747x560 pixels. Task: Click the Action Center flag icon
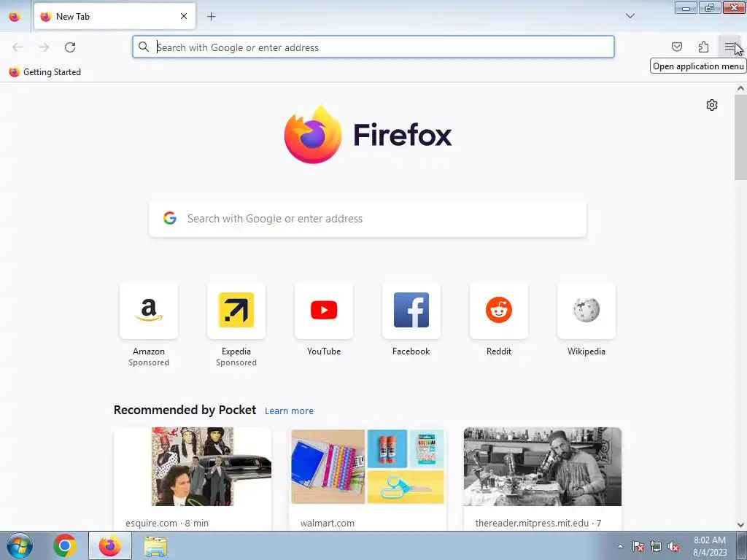(638, 546)
